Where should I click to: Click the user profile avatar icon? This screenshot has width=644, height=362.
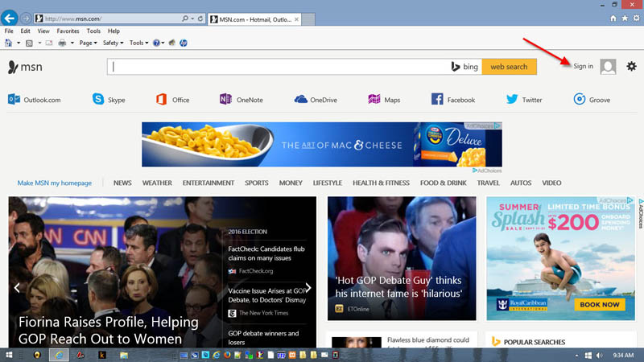[608, 67]
